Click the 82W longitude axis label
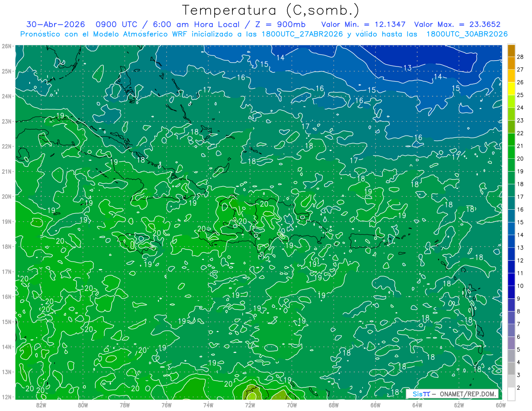 click(41, 404)
